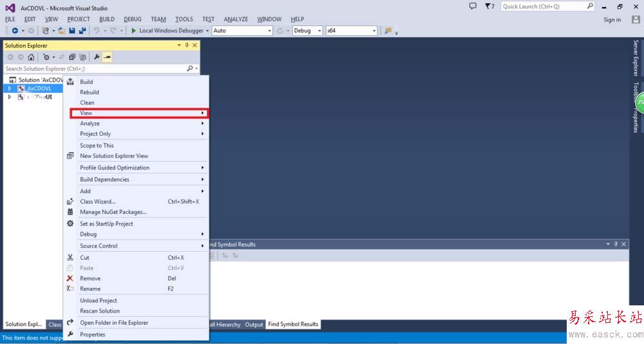Click the Solution Explorer Home icon
The height and width of the screenshot is (344, 644).
click(31, 57)
